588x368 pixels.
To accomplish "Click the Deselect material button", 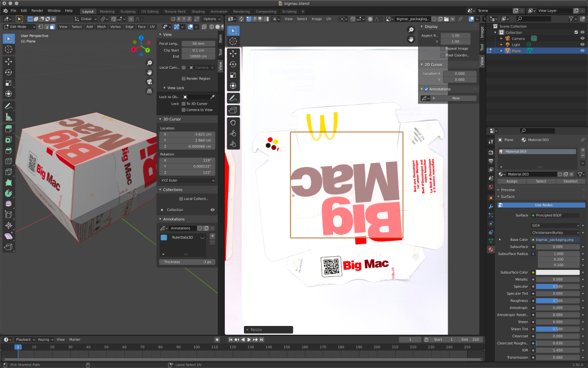I will (x=571, y=182).
